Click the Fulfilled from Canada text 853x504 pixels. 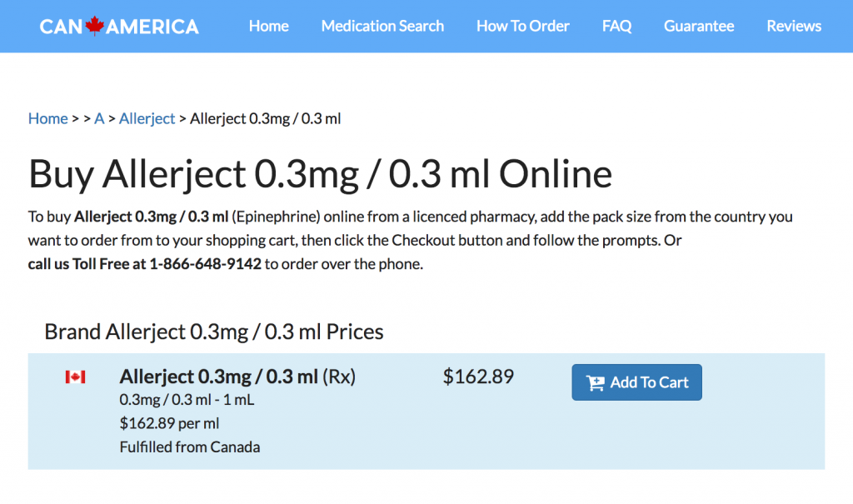[x=190, y=447]
